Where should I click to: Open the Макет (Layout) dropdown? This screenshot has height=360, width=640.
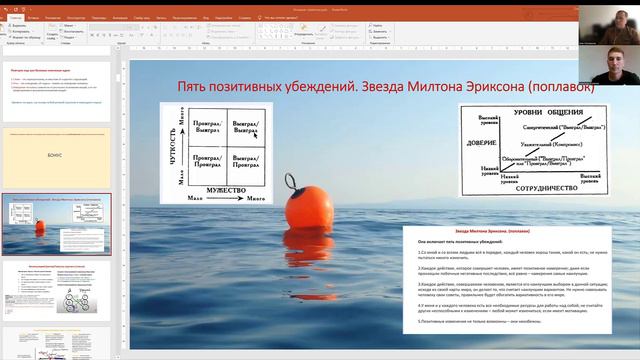coord(68,25)
